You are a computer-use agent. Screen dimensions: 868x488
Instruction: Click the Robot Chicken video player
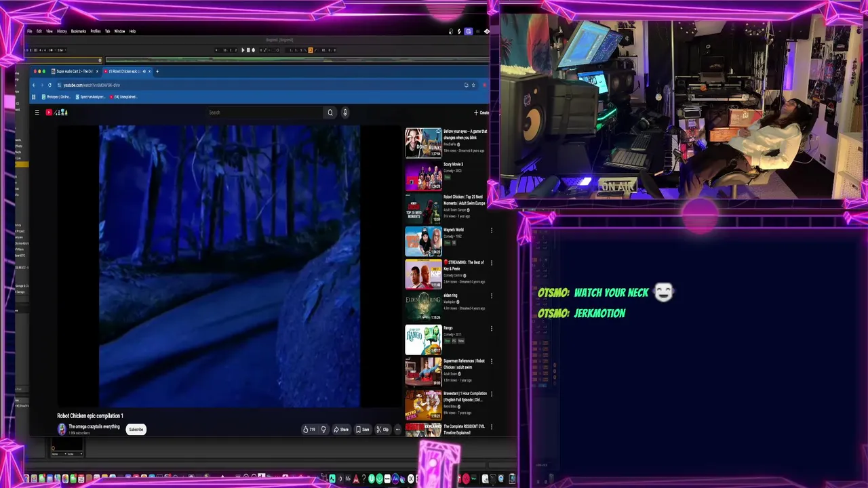click(x=230, y=266)
